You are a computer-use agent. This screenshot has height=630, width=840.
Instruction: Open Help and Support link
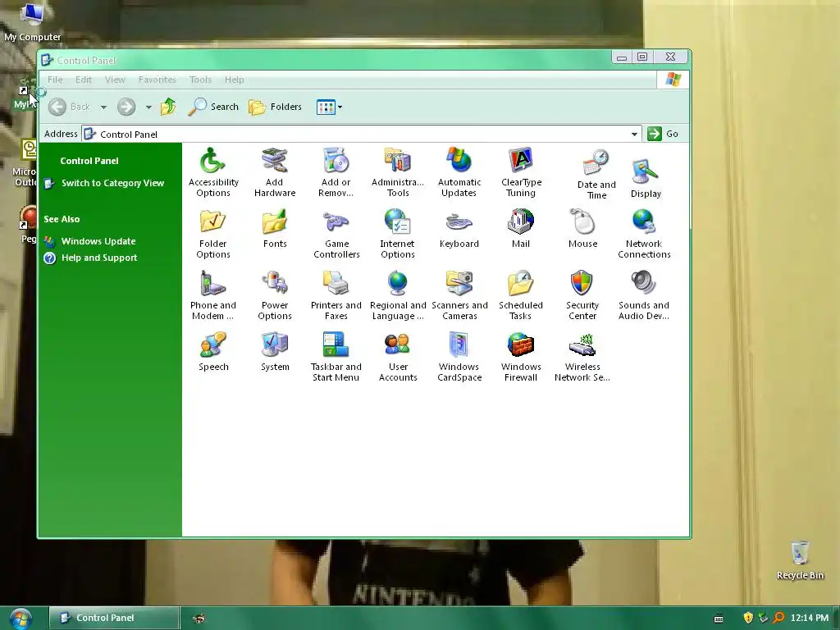pos(99,258)
